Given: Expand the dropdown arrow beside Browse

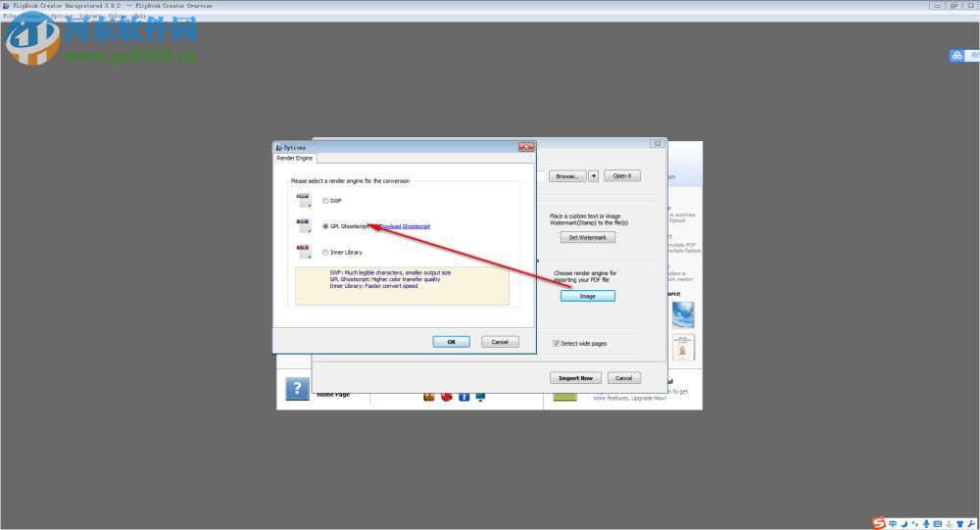Looking at the screenshot, I should point(594,176).
